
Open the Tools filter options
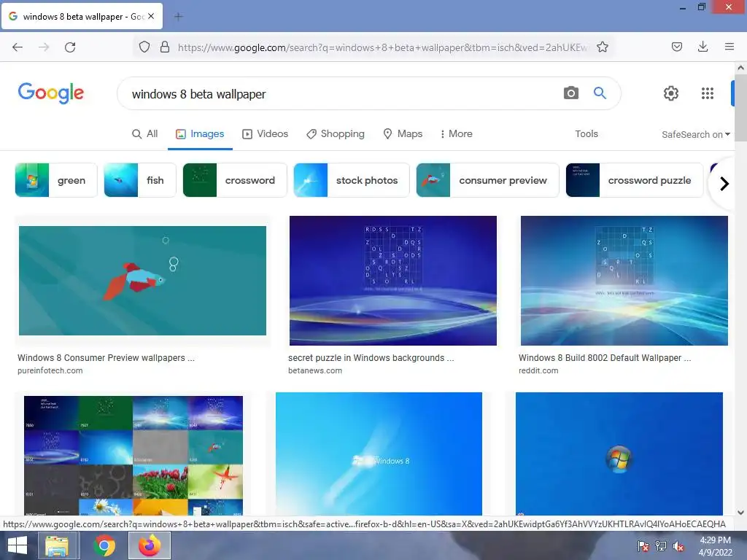click(586, 134)
